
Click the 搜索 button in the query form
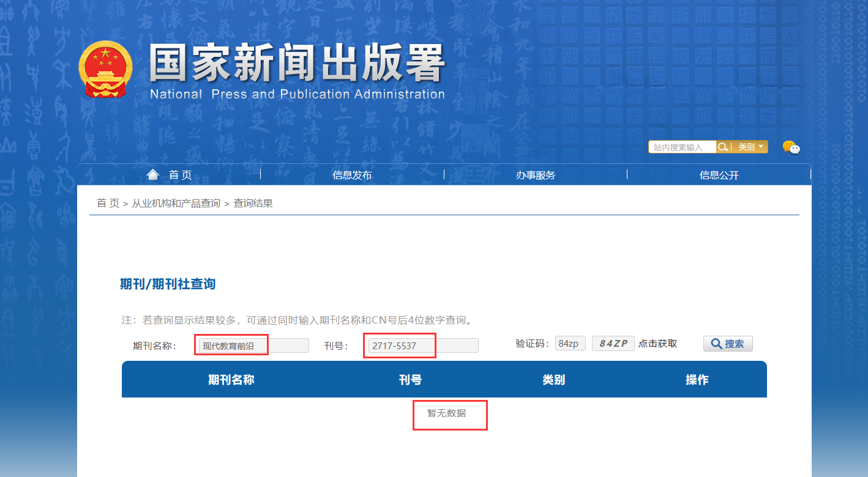point(728,344)
